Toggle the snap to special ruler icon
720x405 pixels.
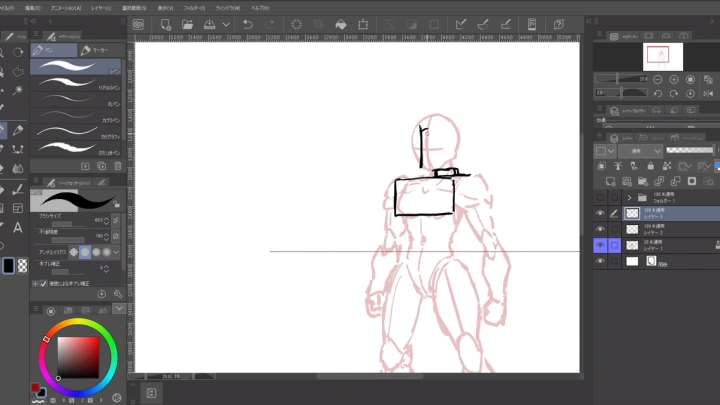pos(483,24)
